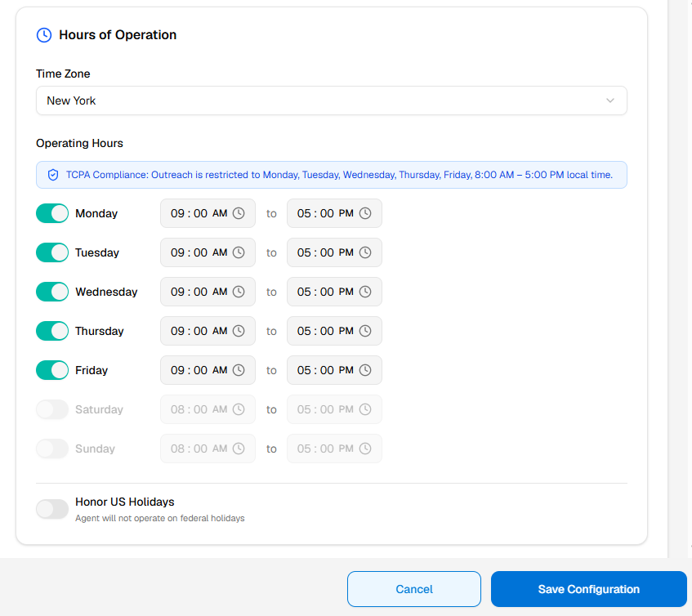Click the Hours of Operation clock icon

[x=44, y=35]
